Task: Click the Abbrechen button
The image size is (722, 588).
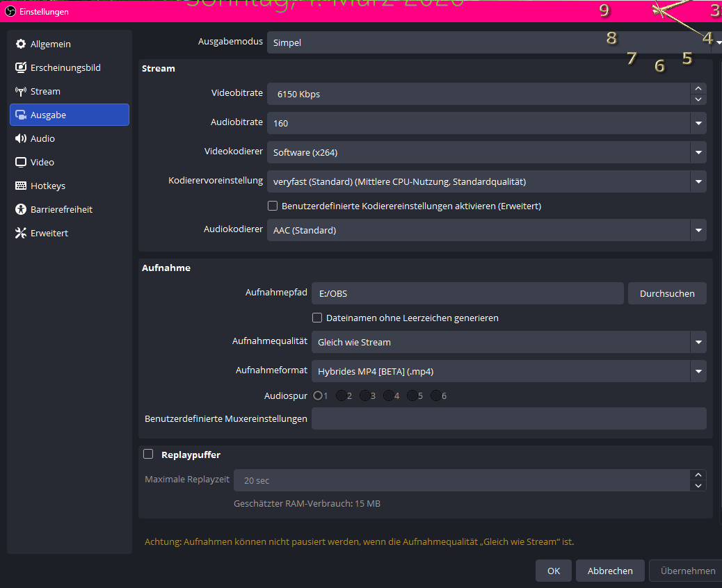Action: (x=610, y=571)
